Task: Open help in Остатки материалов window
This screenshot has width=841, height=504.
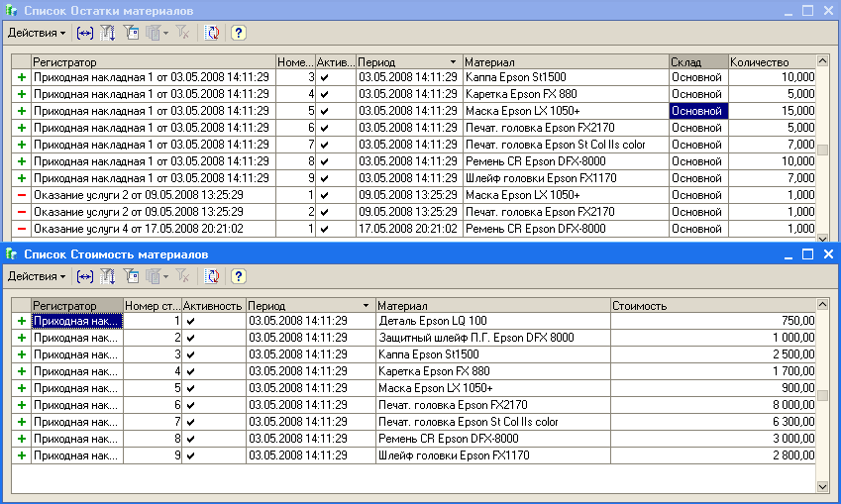Action: pos(238,34)
